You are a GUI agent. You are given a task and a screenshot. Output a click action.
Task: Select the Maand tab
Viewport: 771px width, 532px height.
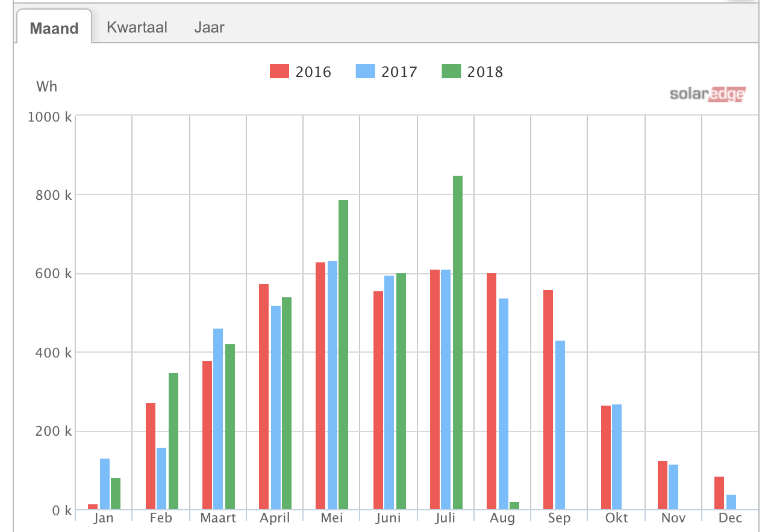coord(54,28)
